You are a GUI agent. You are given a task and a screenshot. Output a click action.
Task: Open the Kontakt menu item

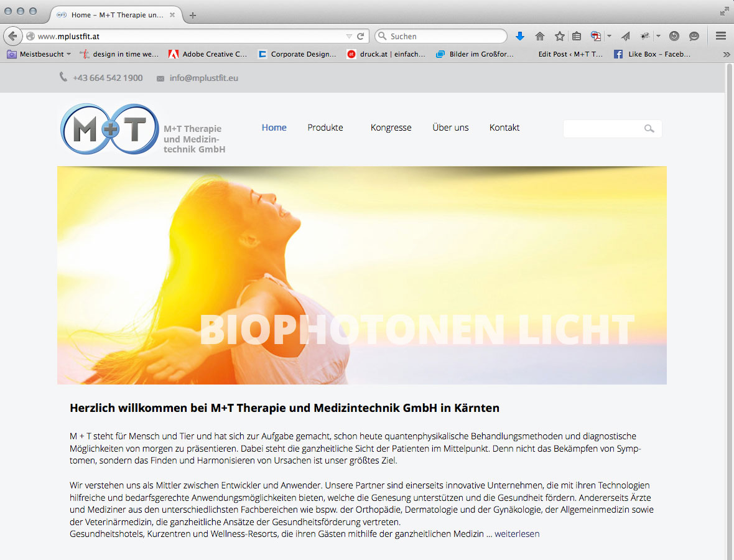point(504,128)
